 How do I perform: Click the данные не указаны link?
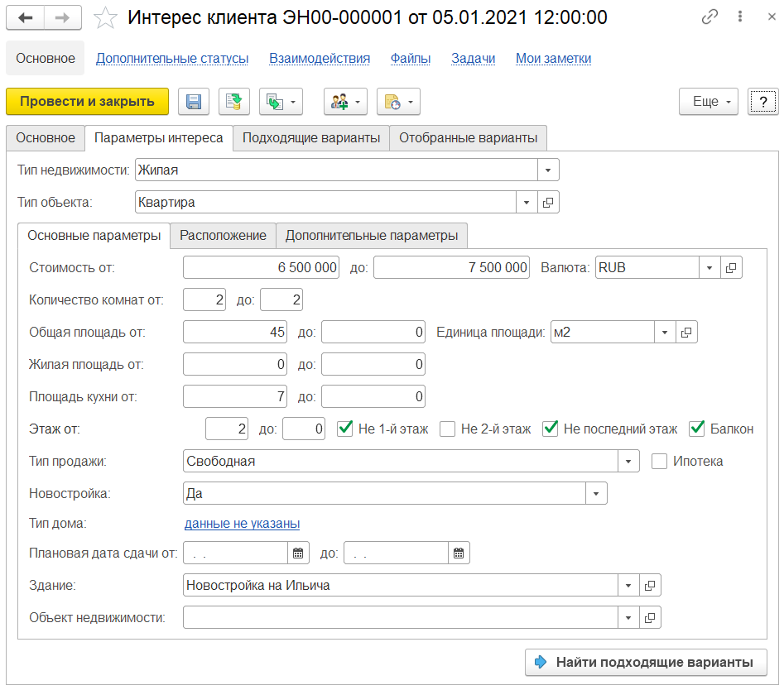[x=242, y=523]
